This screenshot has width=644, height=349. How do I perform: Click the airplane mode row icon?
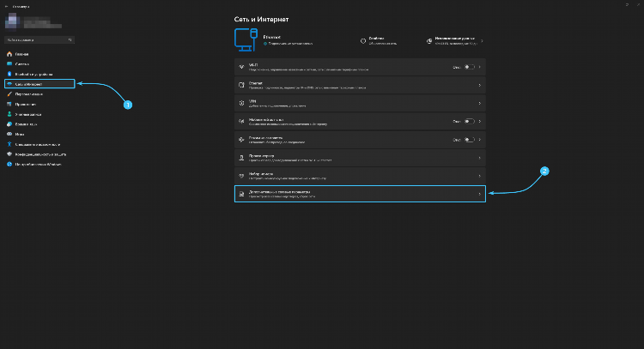[x=241, y=140]
